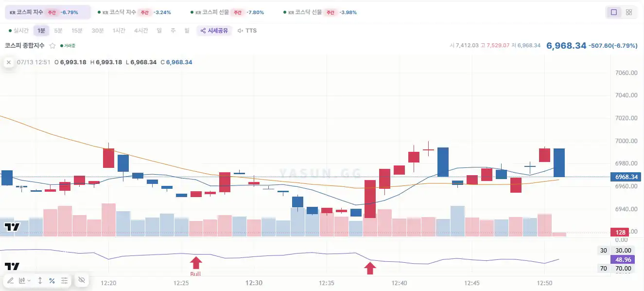This screenshot has height=291, width=644.
Task: Open the 코스피 선물 futures ticker
Action: coord(227,12)
